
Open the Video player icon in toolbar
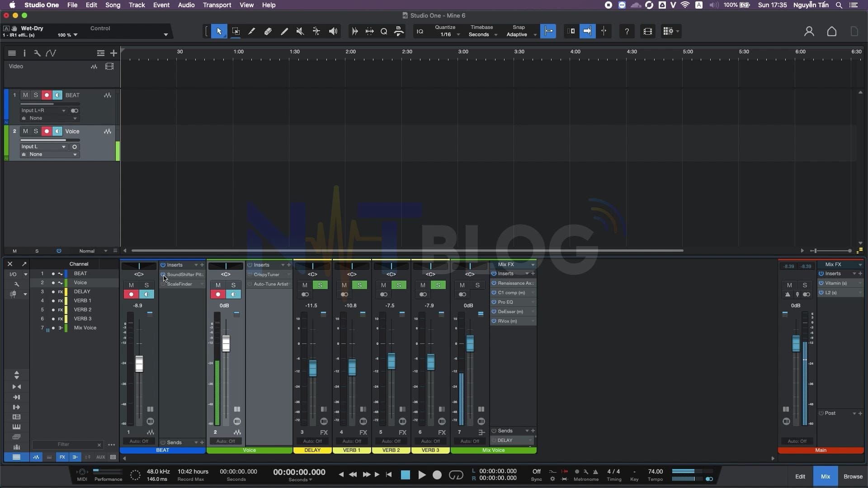pyautogui.click(x=647, y=31)
